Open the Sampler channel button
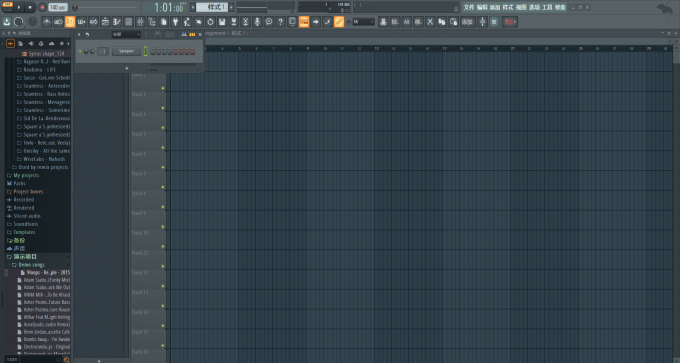 [x=126, y=51]
